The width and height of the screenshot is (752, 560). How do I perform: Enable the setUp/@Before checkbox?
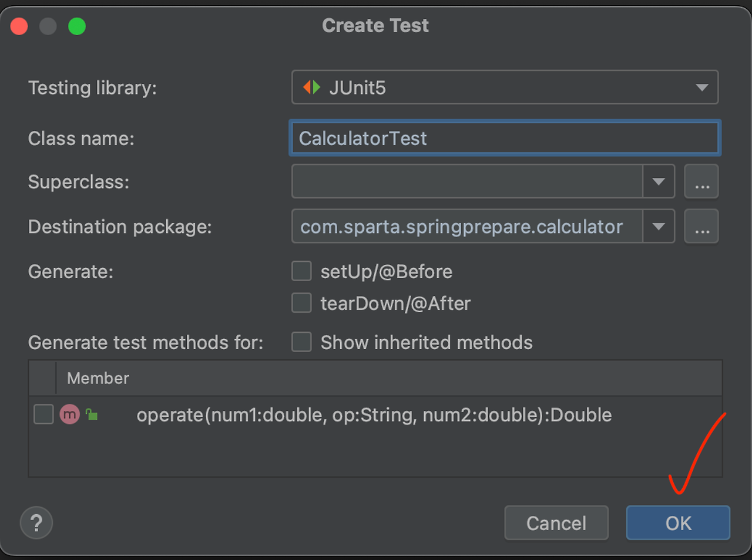click(302, 271)
